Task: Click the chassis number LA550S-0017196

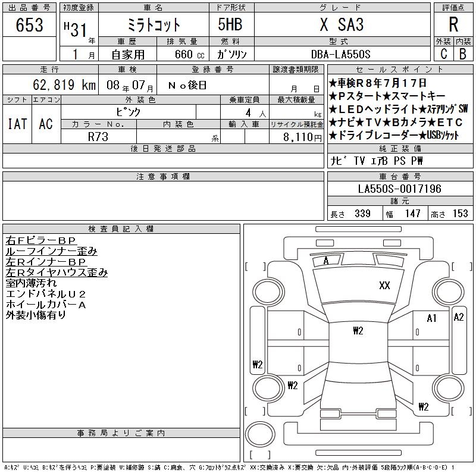Action: (399, 189)
